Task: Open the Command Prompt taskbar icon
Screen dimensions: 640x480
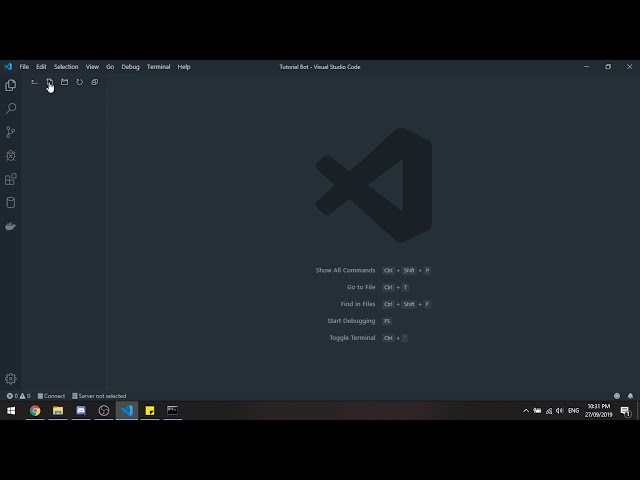Action: (173, 411)
